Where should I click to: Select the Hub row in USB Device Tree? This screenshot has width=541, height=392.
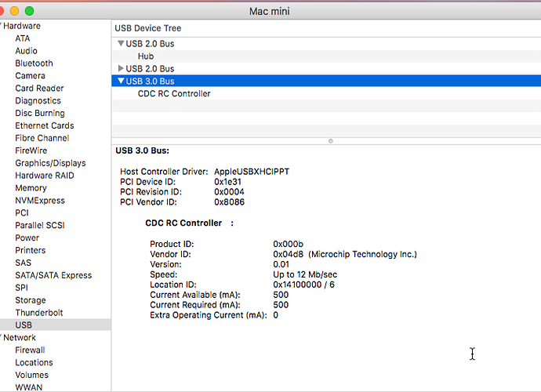tap(326, 56)
